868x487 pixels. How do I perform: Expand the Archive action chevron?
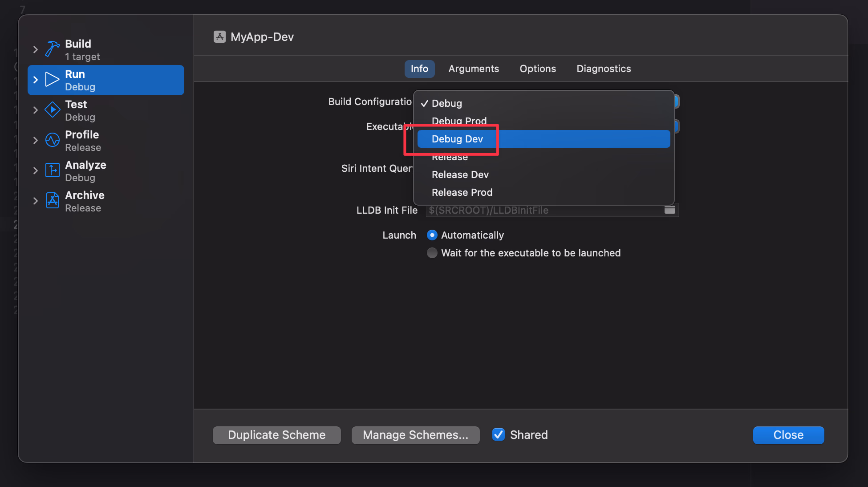36,201
